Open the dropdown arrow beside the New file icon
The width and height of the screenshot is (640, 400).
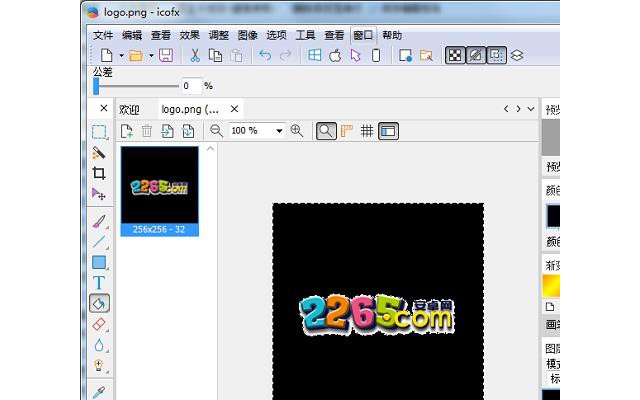point(121,55)
